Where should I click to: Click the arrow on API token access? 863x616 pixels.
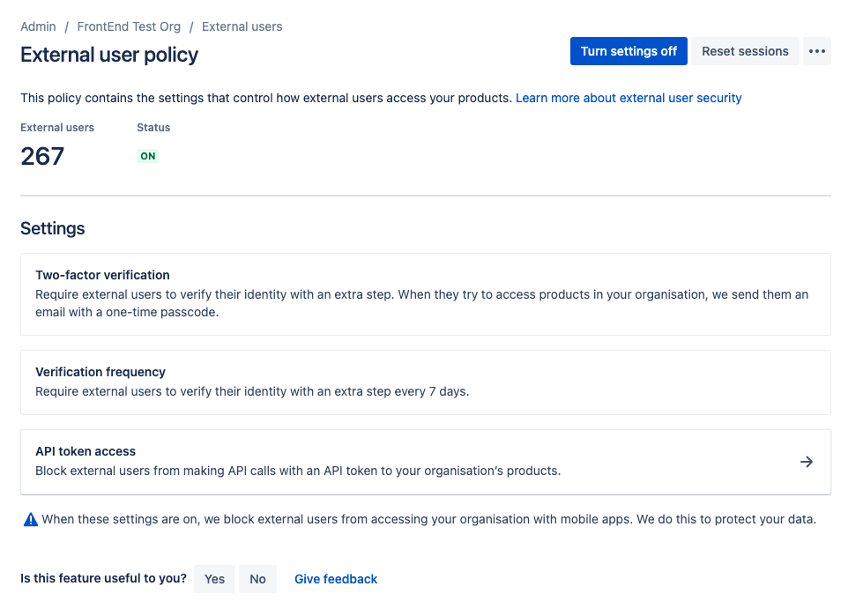[807, 461]
